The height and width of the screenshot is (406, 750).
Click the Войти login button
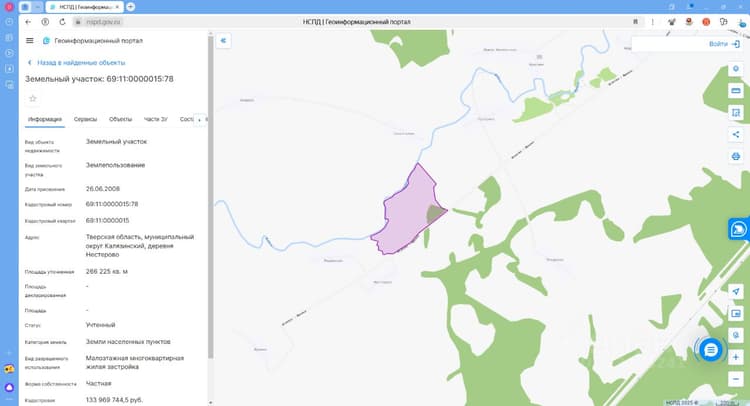pos(724,44)
